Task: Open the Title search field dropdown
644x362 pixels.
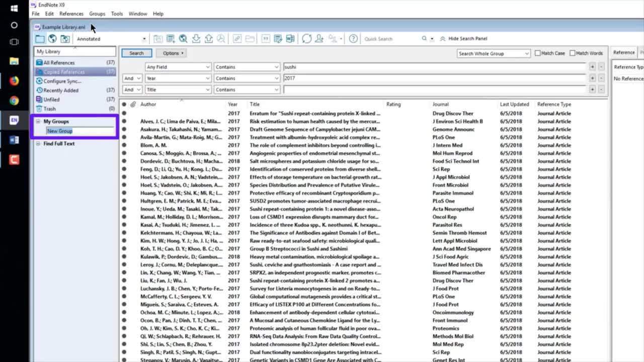Action: click(x=178, y=89)
